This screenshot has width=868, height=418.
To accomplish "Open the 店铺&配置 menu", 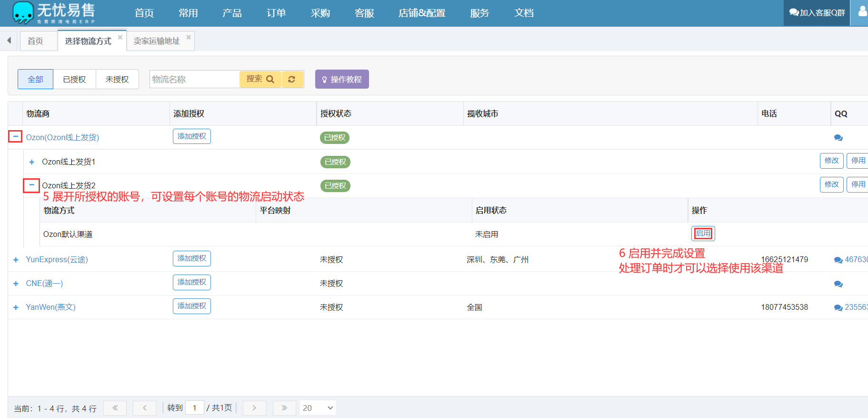I will tap(422, 13).
